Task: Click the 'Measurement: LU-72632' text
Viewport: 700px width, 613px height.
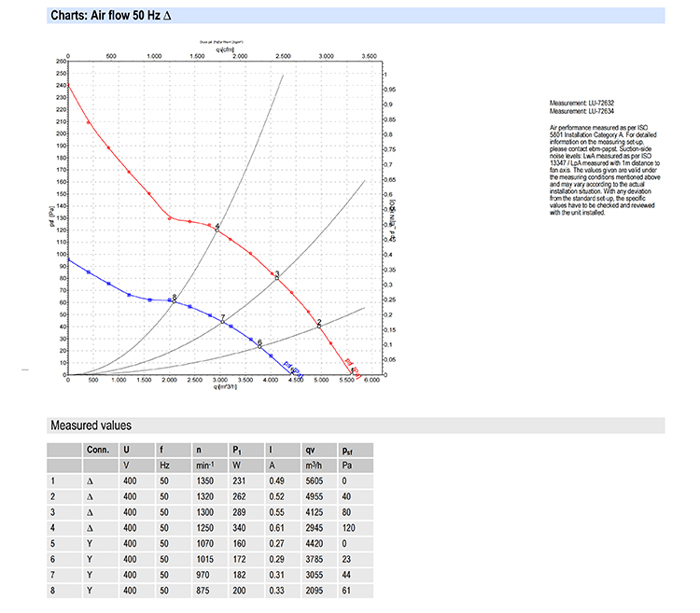Action: (x=581, y=103)
